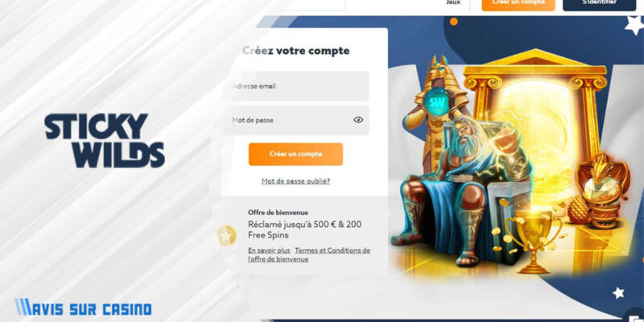
Task: Click the golden dragon statue
Action: click(602, 190)
